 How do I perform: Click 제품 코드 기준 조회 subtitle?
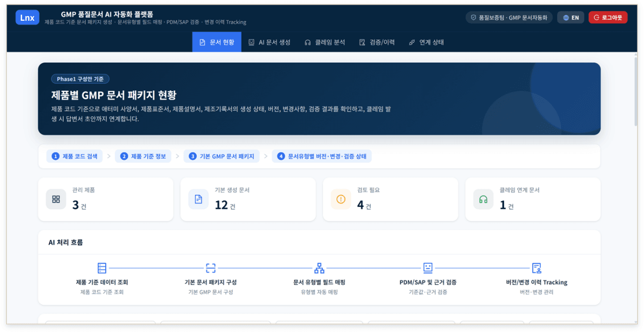102,292
